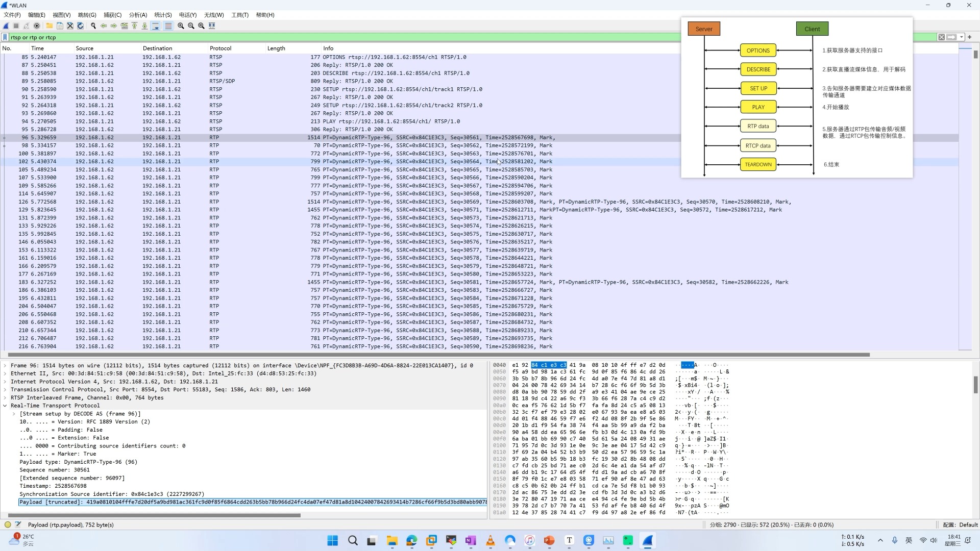Zoom in on the packet list text
The height and width of the screenshot is (551, 980).
[180, 26]
